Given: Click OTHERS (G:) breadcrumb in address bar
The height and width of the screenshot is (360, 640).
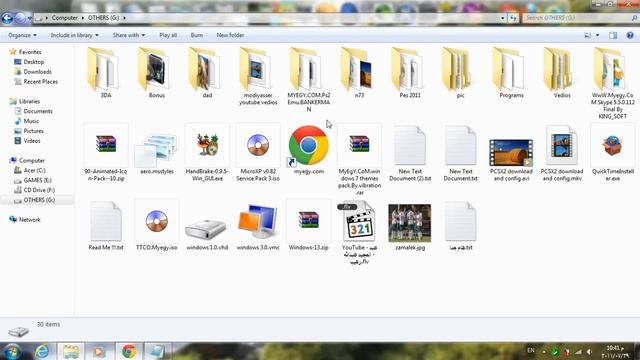Looking at the screenshot, I should pos(103,18).
